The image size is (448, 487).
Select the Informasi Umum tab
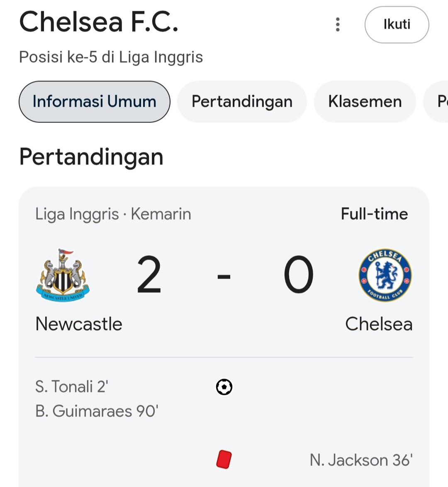[95, 102]
